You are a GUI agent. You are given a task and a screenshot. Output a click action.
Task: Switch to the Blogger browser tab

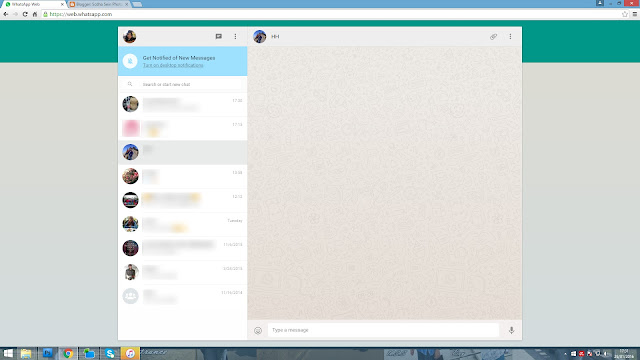(x=99, y=4)
